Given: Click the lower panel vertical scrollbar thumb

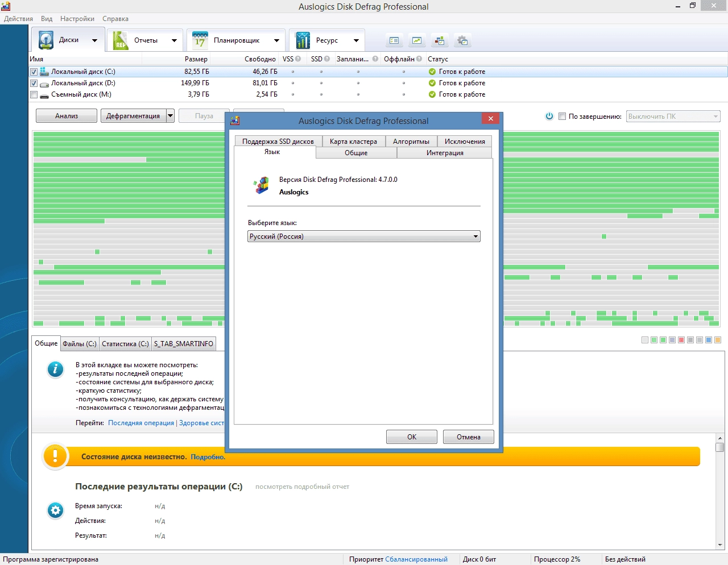Looking at the screenshot, I should point(720,447).
